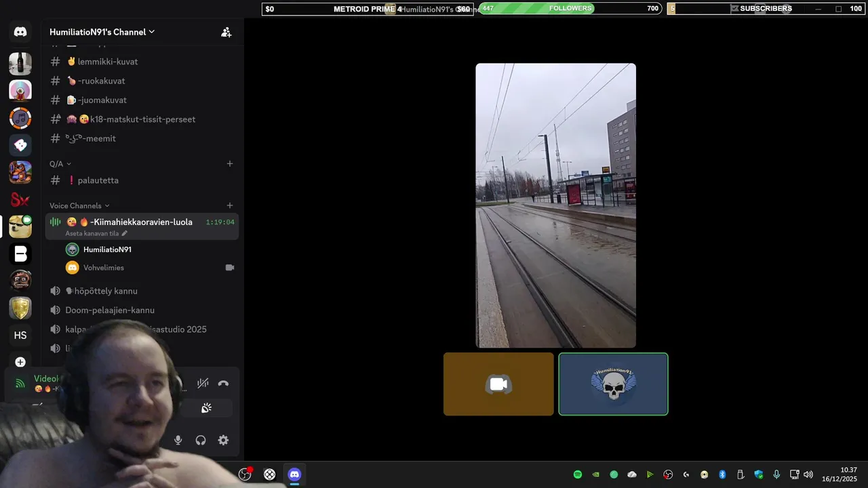This screenshot has height=488, width=868.
Task: Open the wine bottle server icon
Action: click(20, 64)
